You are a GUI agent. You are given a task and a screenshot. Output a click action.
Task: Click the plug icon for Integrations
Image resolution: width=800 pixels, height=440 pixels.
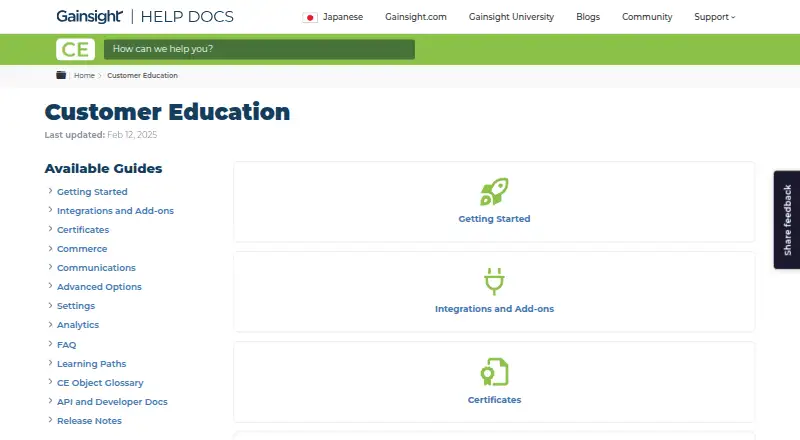click(494, 281)
